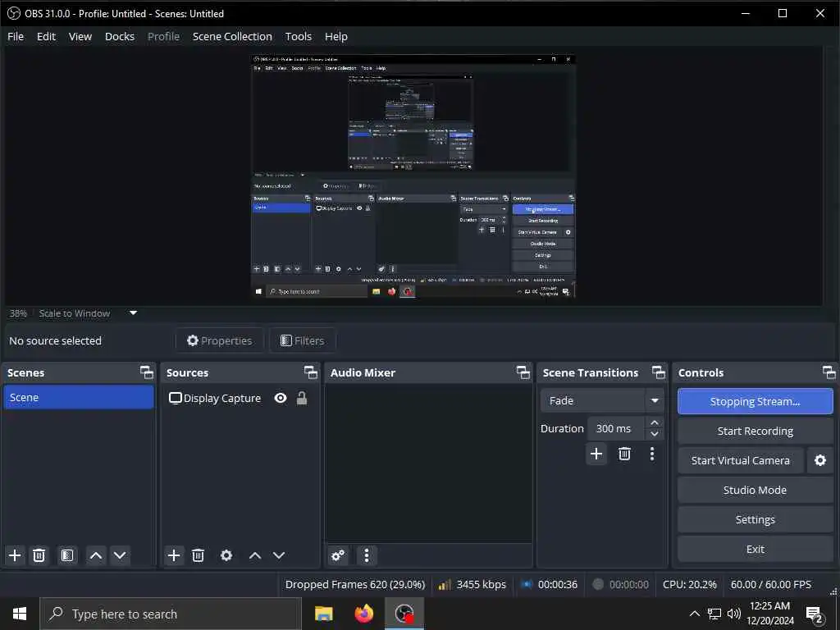
Task: Move source down arrow in the Sources dock
Action: point(279,555)
